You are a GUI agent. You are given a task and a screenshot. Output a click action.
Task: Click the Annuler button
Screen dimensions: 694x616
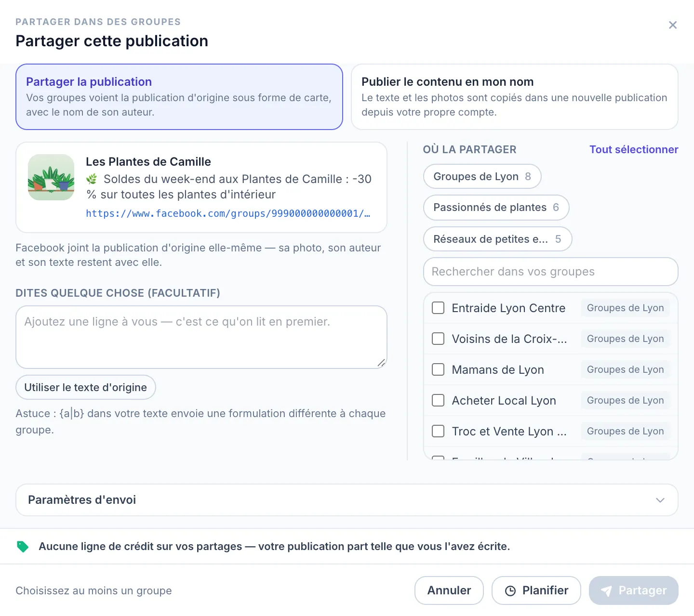click(x=449, y=590)
